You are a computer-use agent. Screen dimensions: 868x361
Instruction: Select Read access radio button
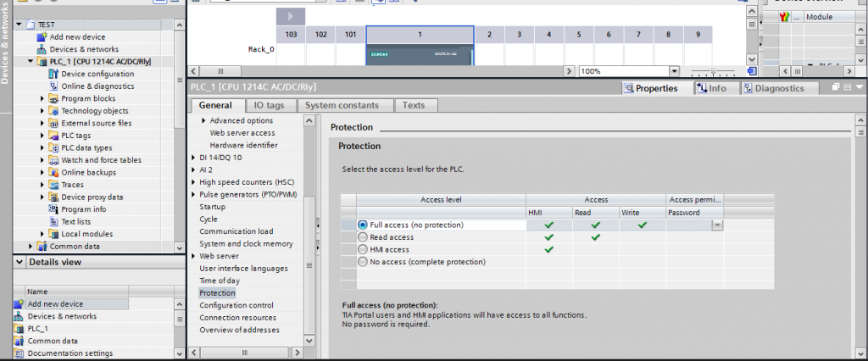[363, 237]
